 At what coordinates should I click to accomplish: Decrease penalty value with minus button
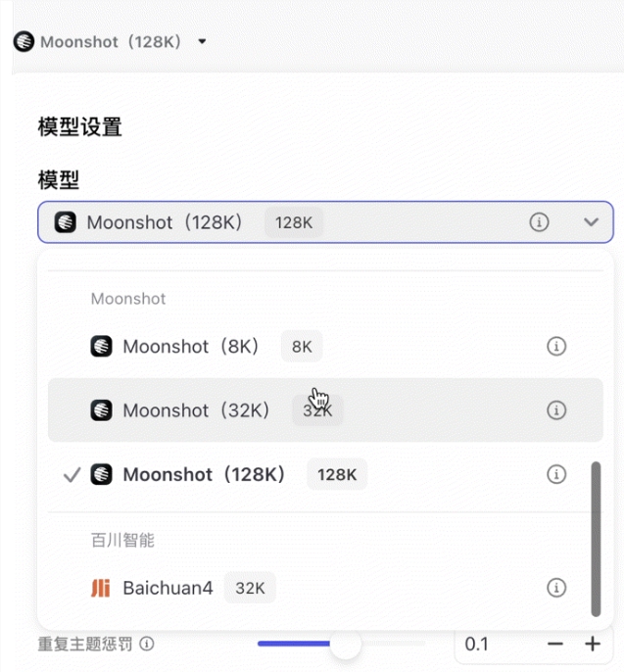coord(555,644)
